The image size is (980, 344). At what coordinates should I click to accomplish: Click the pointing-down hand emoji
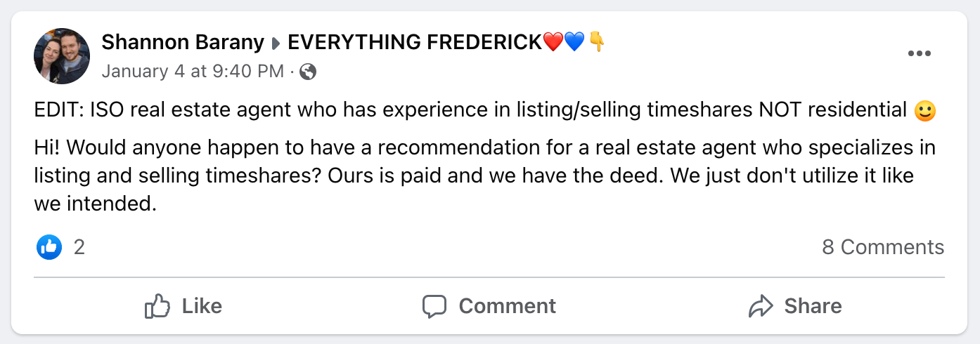pyautogui.click(x=596, y=42)
